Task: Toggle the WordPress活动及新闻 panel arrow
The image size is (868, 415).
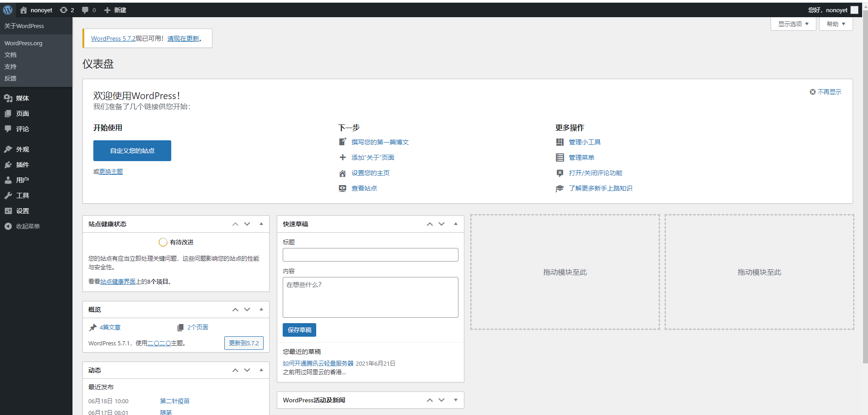Action: [x=456, y=400]
